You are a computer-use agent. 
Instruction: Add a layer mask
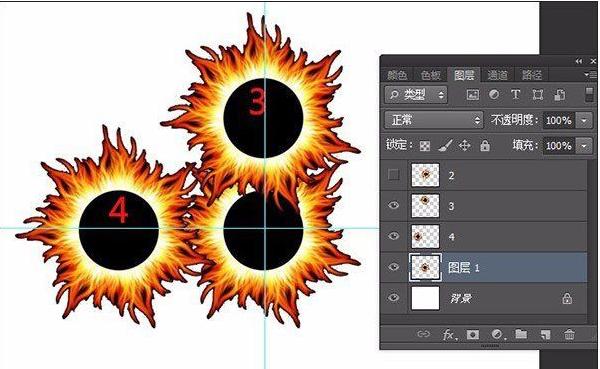473,335
